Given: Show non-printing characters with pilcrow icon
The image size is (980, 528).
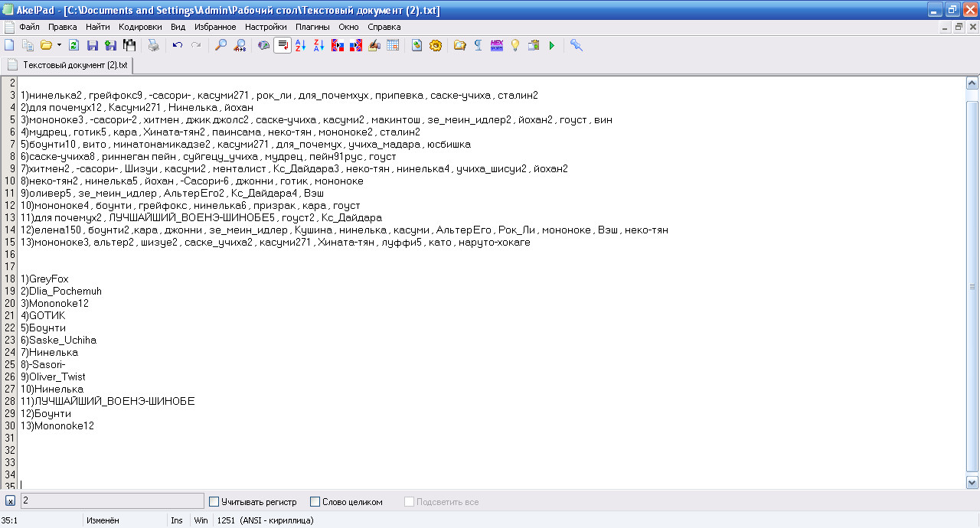Looking at the screenshot, I should (478, 46).
